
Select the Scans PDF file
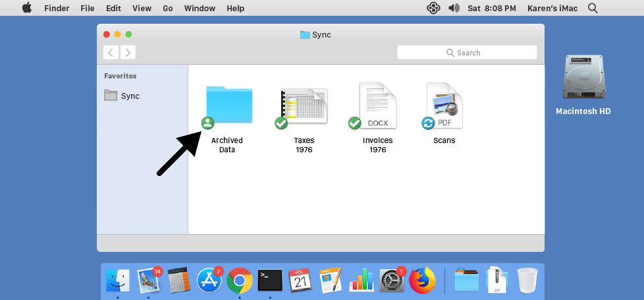tap(445, 106)
